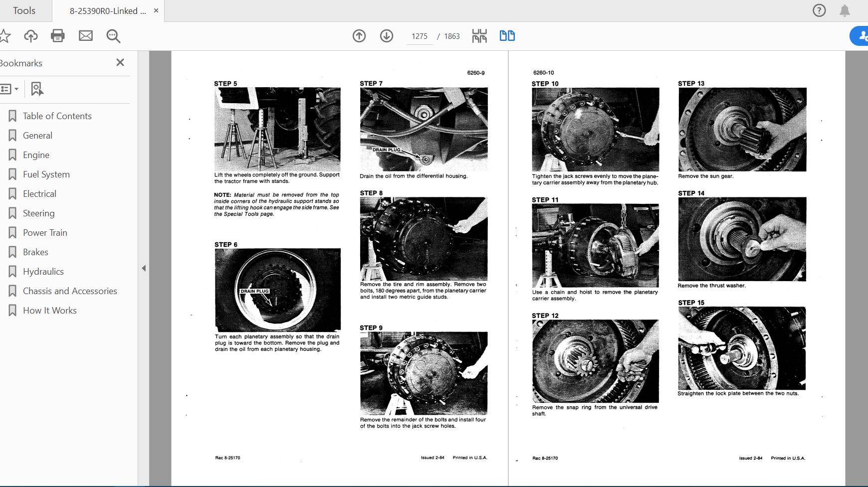
Task: Click the total page count "1863"
Action: 452,36
